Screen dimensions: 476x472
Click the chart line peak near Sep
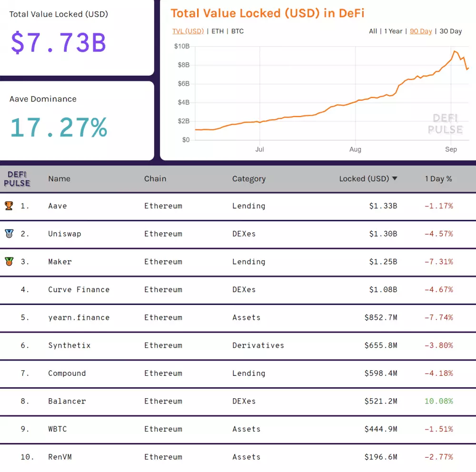click(x=455, y=51)
